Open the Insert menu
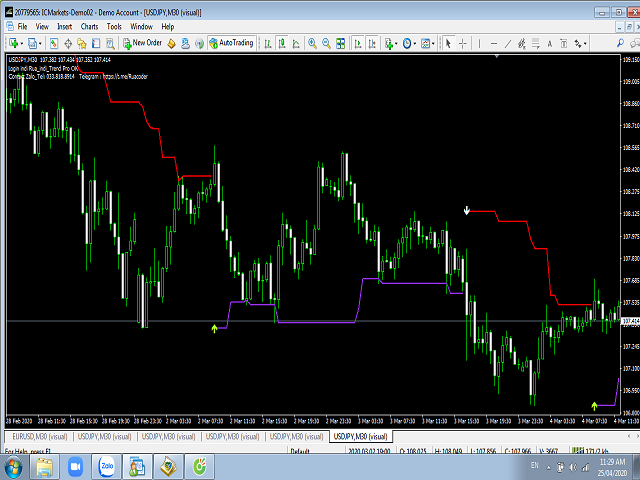Viewport: 640px width, 480px height. click(64, 27)
